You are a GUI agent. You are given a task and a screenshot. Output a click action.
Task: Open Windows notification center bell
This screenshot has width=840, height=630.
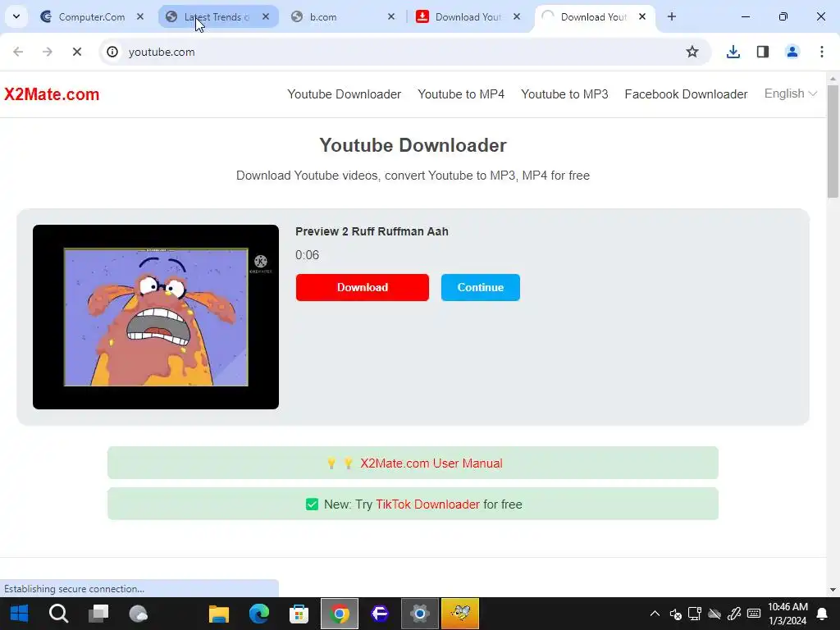click(x=822, y=614)
